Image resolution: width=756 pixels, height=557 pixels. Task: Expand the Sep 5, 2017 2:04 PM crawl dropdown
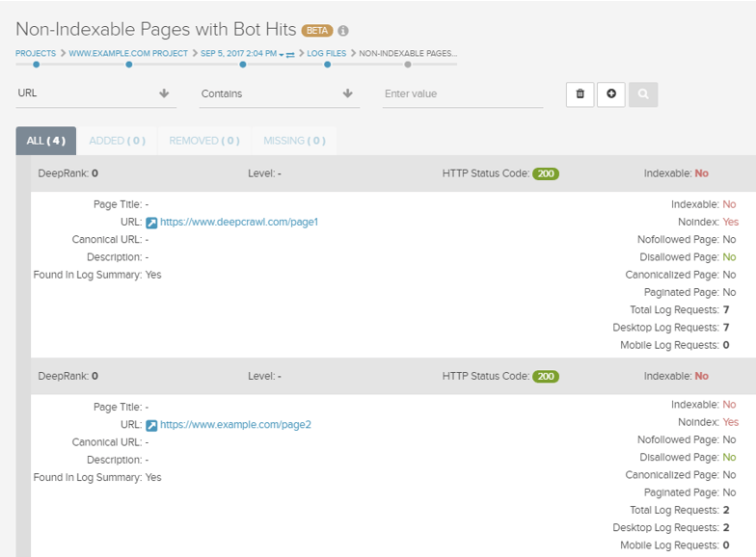282,54
